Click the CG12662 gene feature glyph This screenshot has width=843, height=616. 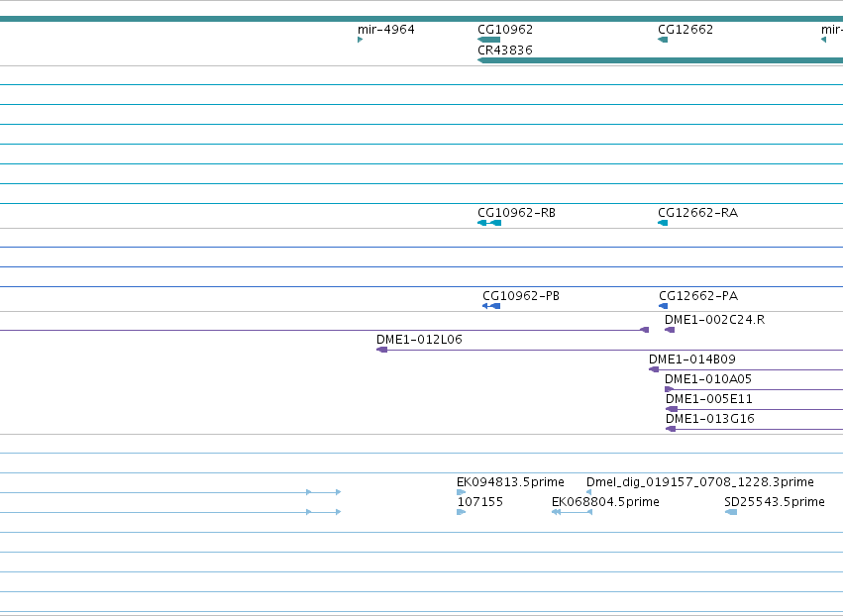(x=663, y=40)
